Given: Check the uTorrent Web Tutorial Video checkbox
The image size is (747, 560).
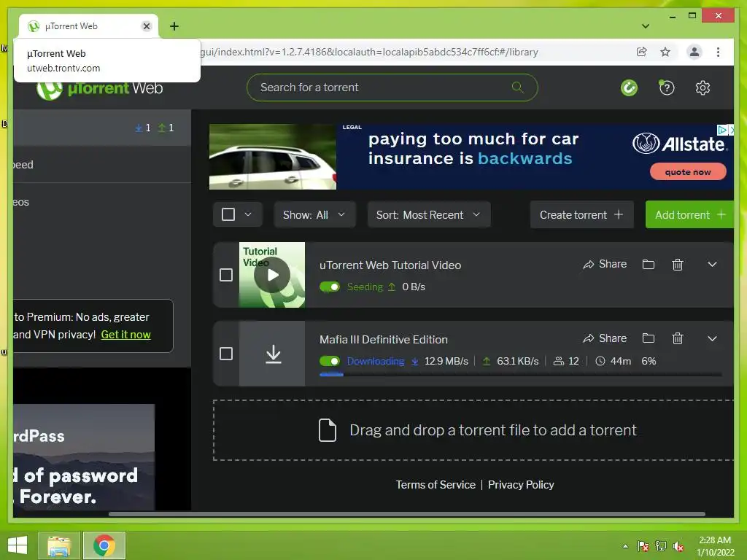Looking at the screenshot, I should tap(226, 275).
